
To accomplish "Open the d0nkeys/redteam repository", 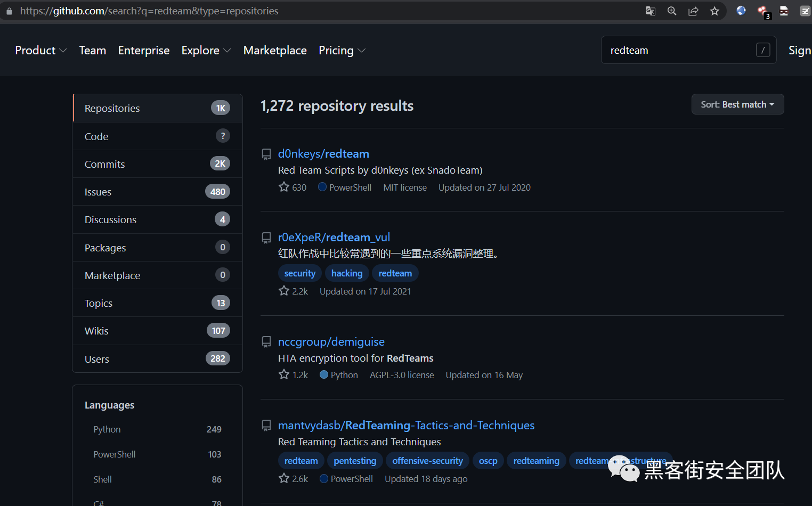I will click(x=323, y=154).
